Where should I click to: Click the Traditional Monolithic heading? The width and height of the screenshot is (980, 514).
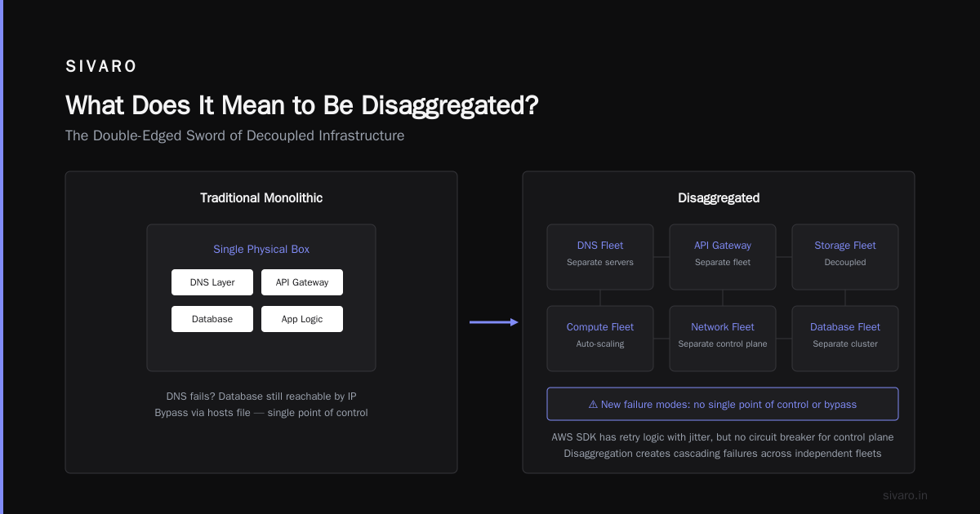coord(261,197)
